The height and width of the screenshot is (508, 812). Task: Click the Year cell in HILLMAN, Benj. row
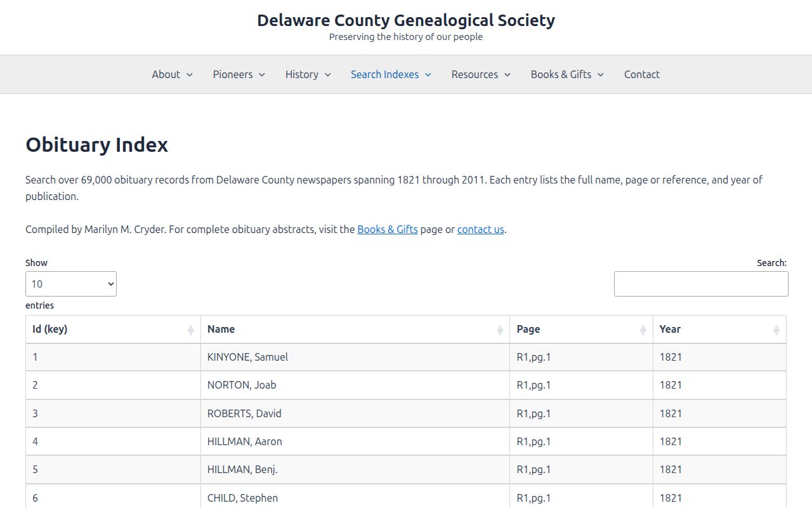click(719, 469)
